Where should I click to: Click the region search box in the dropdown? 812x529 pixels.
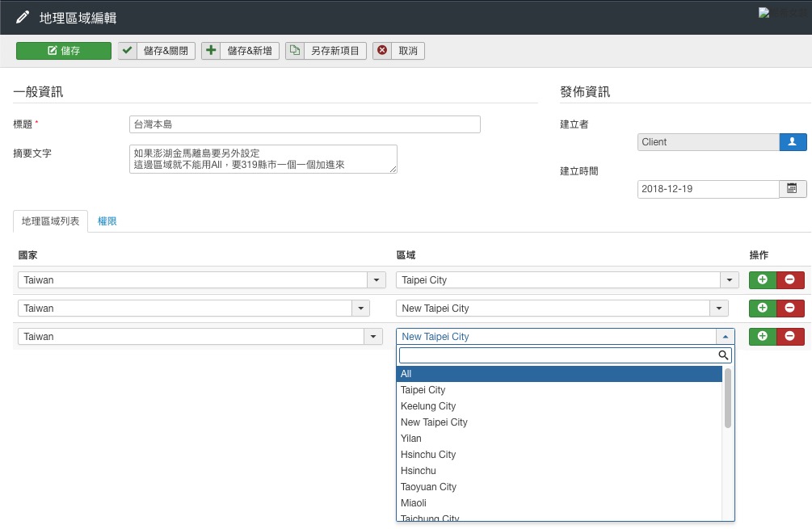point(557,355)
